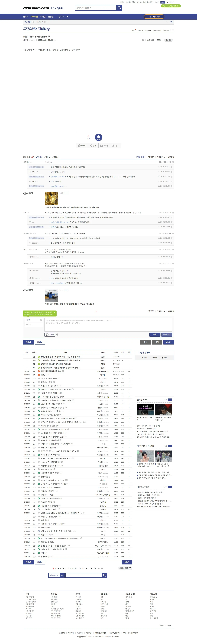
Task: Click the search magnifier button in header
Action: [119, 8]
